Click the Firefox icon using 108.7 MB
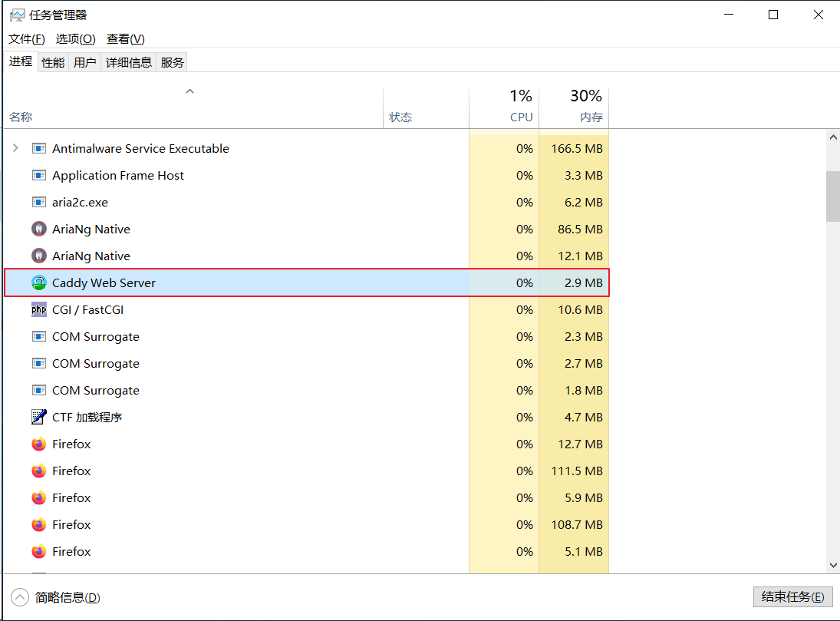Screen dimensions: 840x621 (39, 524)
